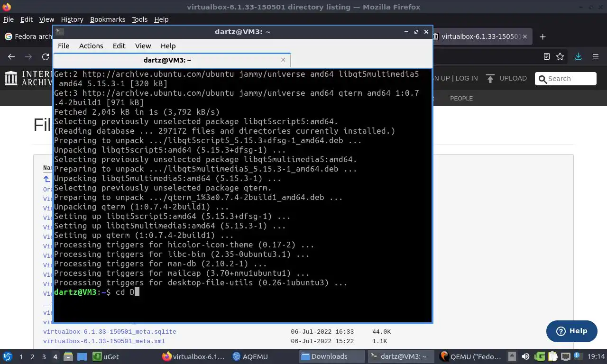Select the dartz@VM3 terminal tab
607x364 pixels.
(172, 60)
